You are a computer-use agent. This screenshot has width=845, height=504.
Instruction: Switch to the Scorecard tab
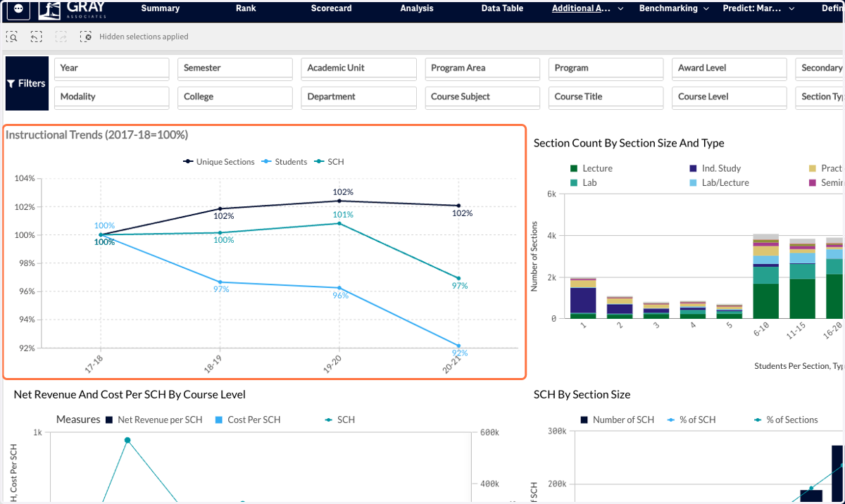point(331,8)
